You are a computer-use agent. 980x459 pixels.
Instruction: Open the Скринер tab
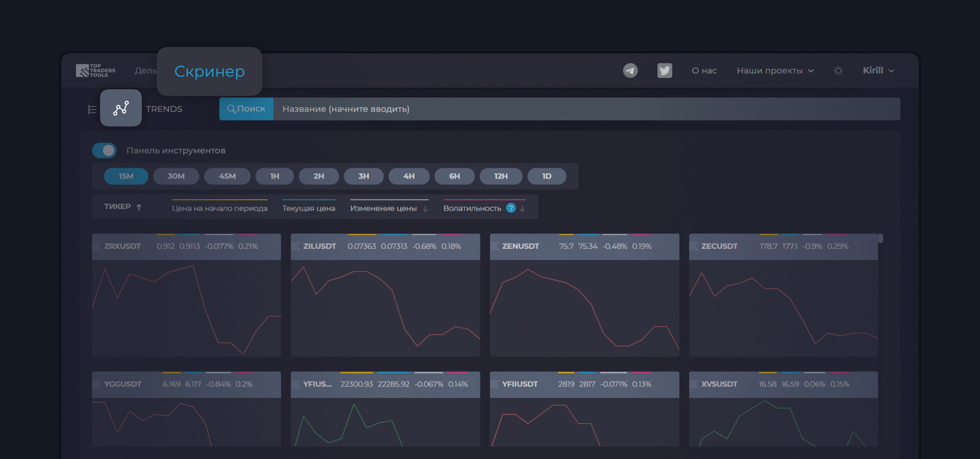point(209,71)
